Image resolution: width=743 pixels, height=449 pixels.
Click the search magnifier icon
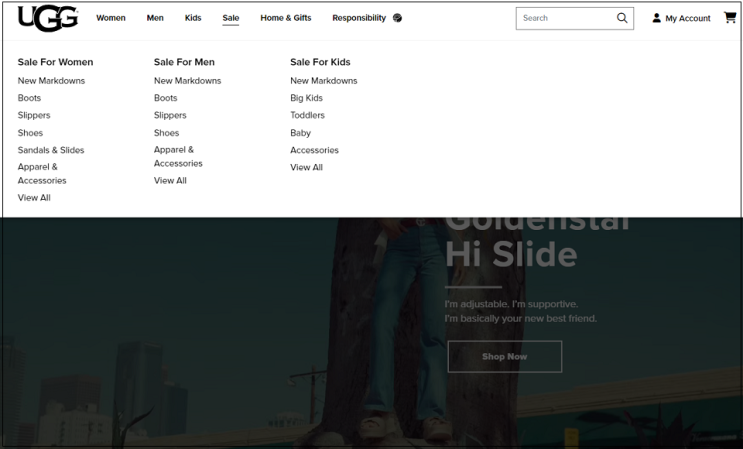click(x=622, y=18)
